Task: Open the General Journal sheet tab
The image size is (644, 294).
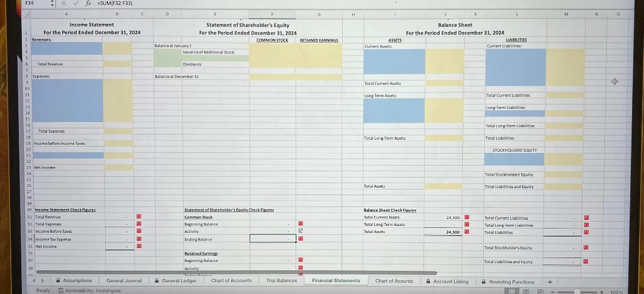Action: point(124,280)
